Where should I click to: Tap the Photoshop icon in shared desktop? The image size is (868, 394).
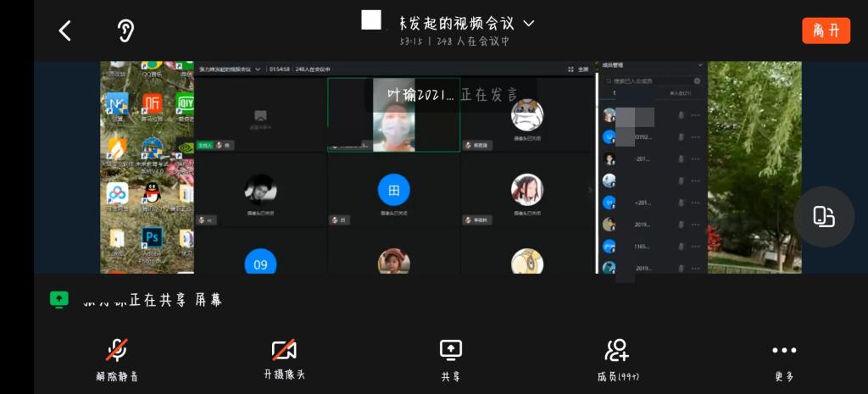click(x=152, y=238)
